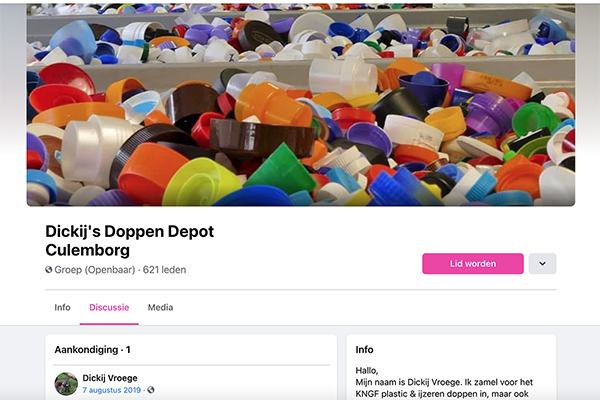Click the Dickij's Doppen Depot Culemborg group title
The image size is (600, 400).
130,241
